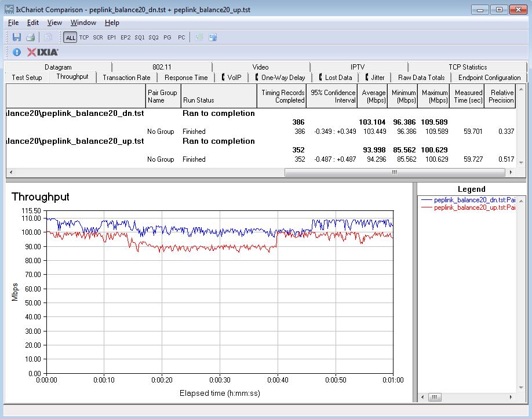Select the peplink_balance20_dn.tst row
Image resolution: width=532 pixels, height=419 pixels.
pyautogui.click(x=261, y=114)
